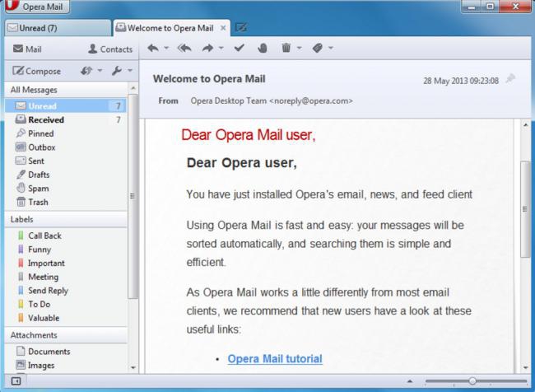Screen dimensions: 535x392
Task: Click the Label tag icon in toolbar
Action: (x=318, y=48)
